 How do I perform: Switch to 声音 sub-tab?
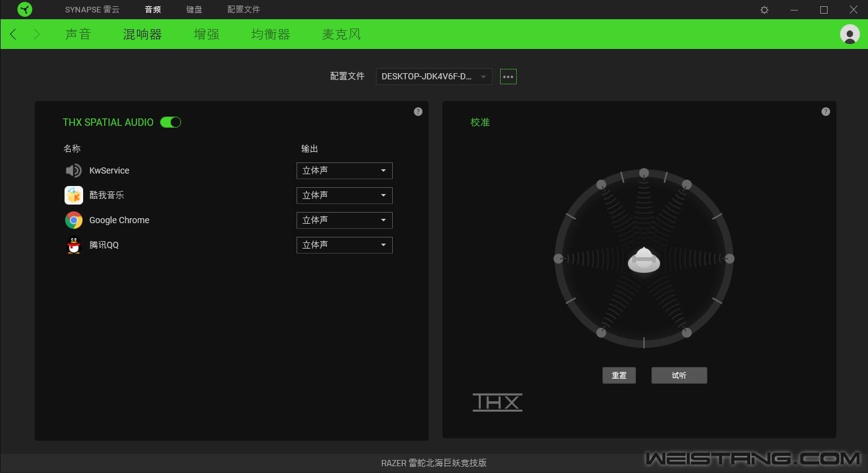[78, 34]
